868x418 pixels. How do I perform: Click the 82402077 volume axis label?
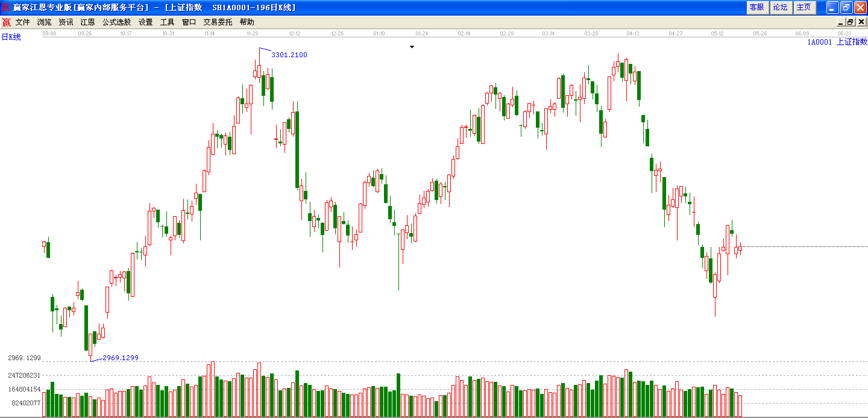(26, 403)
